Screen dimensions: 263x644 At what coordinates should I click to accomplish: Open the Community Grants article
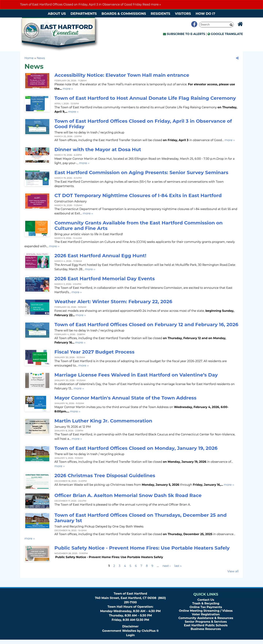[138, 226]
